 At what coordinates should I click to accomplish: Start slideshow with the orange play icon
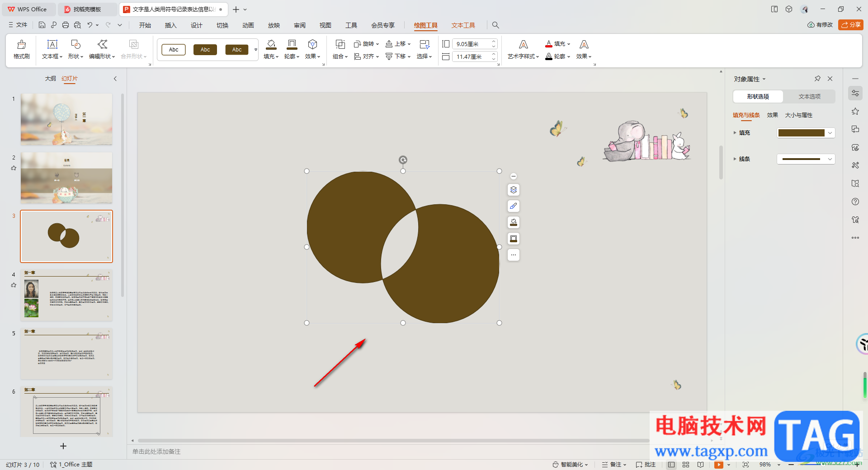pos(718,465)
